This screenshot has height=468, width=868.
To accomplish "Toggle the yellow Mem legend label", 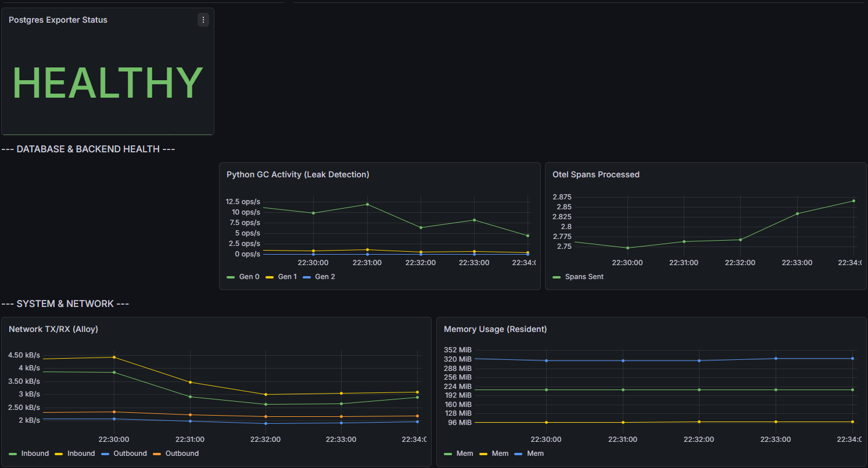I will [500, 453].
